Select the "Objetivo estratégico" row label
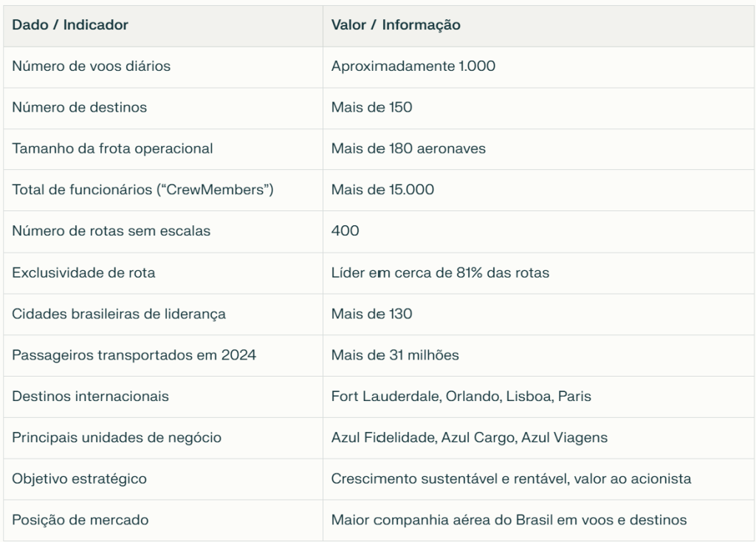The height and width of the screenshot is (542, 756). [79, 479]
